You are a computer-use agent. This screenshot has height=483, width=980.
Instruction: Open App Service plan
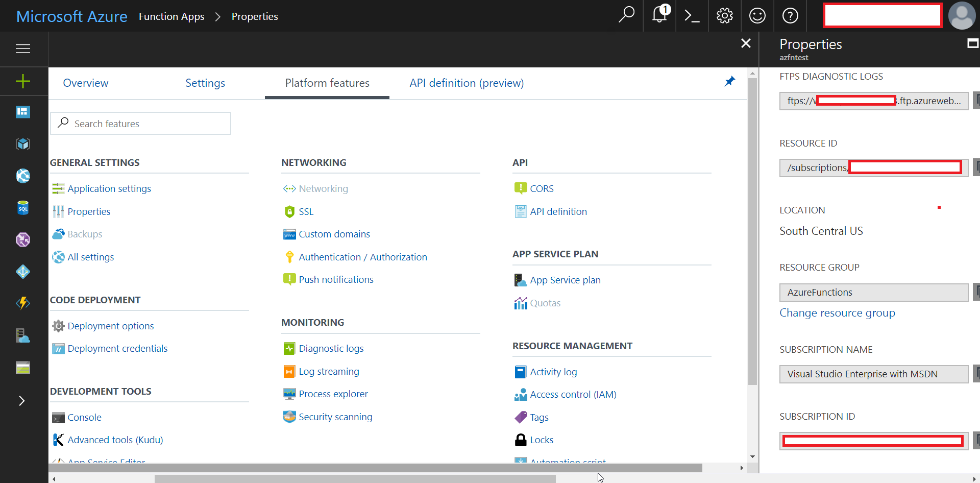(x=565, y=280)
